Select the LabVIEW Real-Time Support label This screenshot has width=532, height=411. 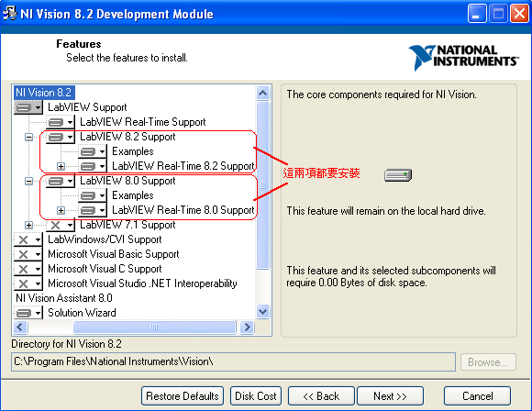pyautogui.click(x=143, y=122)
